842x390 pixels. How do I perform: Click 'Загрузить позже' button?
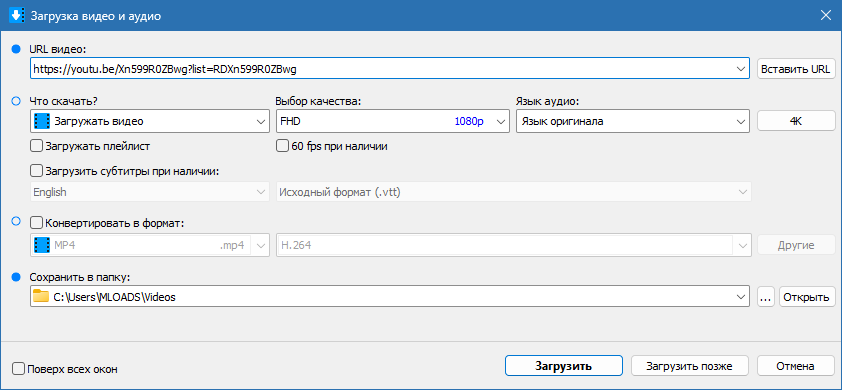(x=689, y=366)
